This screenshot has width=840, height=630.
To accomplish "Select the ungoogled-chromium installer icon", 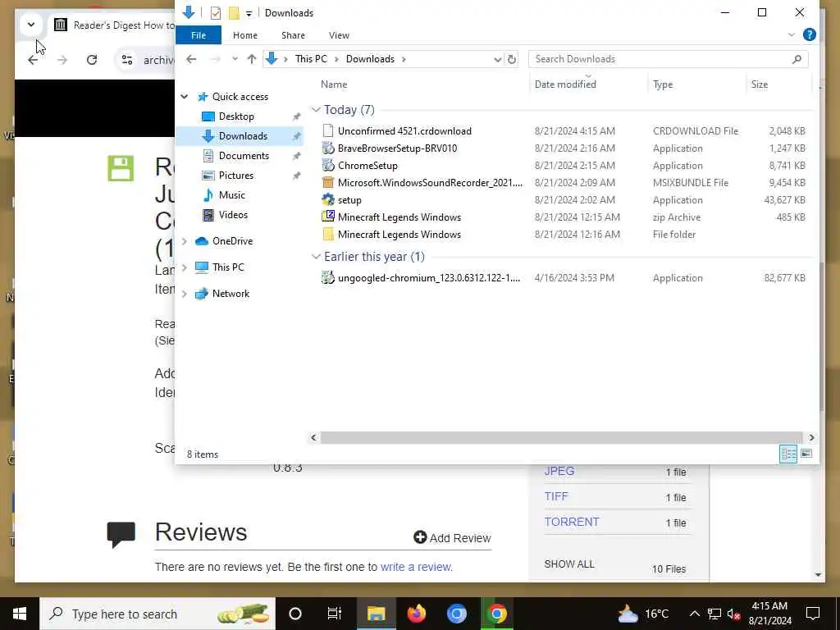I will [328, 277].
